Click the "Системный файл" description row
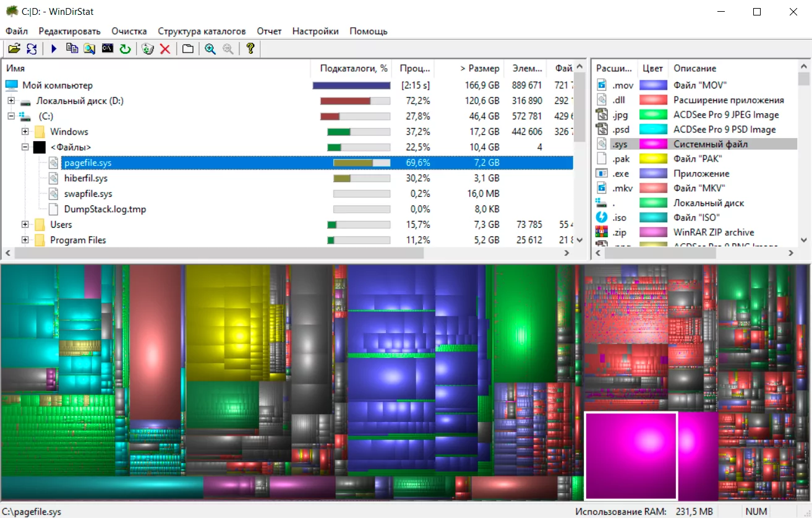Viewport: 812px width, 518px height. coord(711,144)
